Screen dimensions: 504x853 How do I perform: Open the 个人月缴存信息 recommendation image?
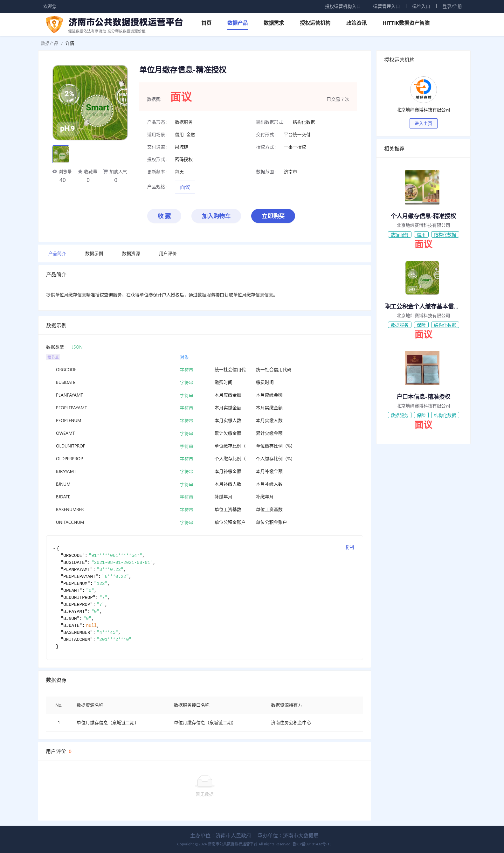coord(422,187)
